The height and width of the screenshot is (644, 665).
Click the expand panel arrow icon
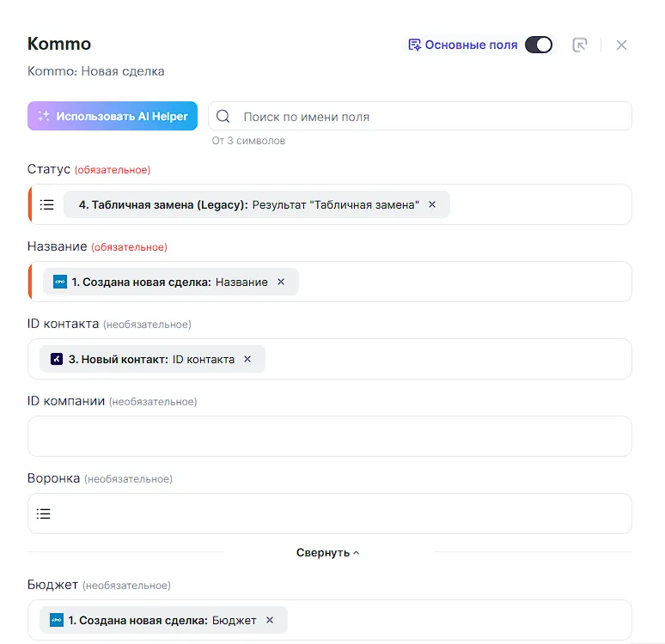(x=580, y=45)
